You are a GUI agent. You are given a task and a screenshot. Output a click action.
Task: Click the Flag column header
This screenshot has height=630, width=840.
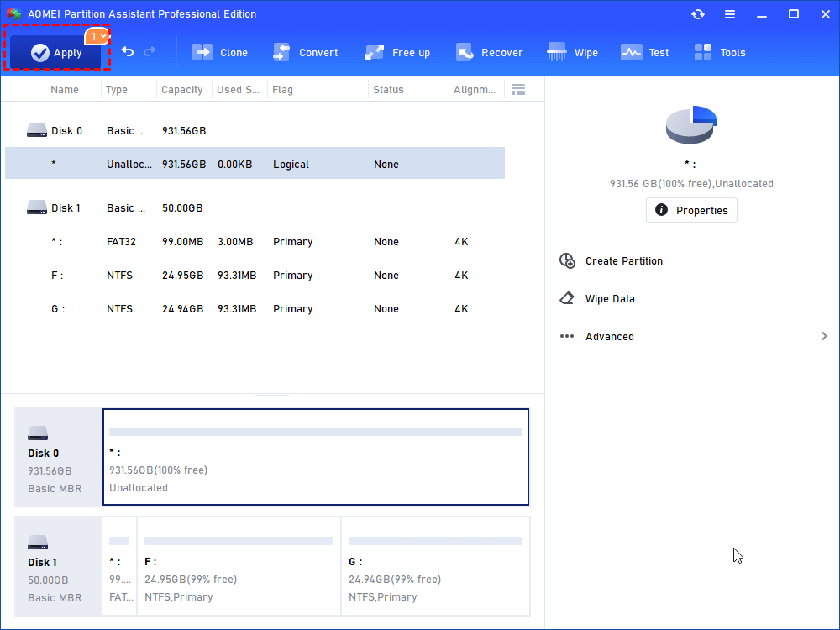(x=282, y=90)
